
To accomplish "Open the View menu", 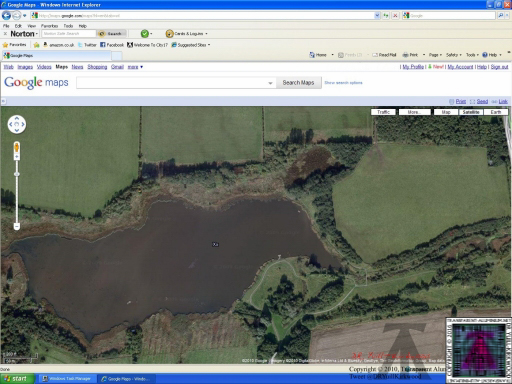I will (x=31, y=26).
